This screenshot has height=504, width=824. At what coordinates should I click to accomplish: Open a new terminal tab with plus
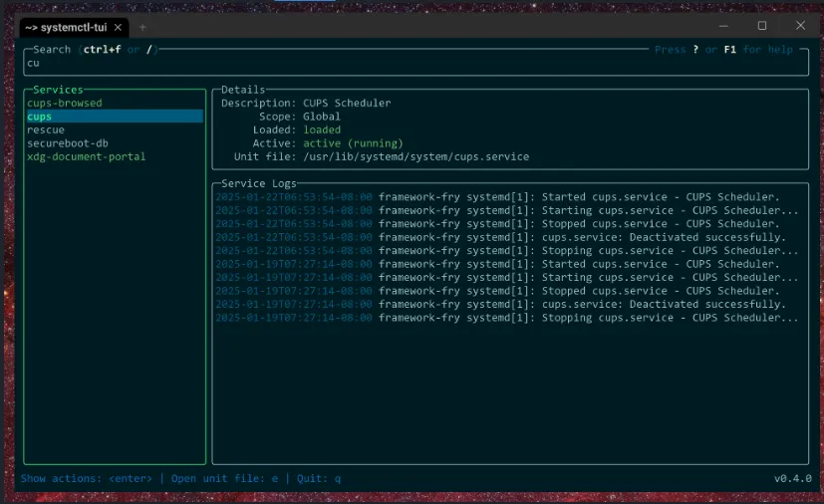pos(142,27)
